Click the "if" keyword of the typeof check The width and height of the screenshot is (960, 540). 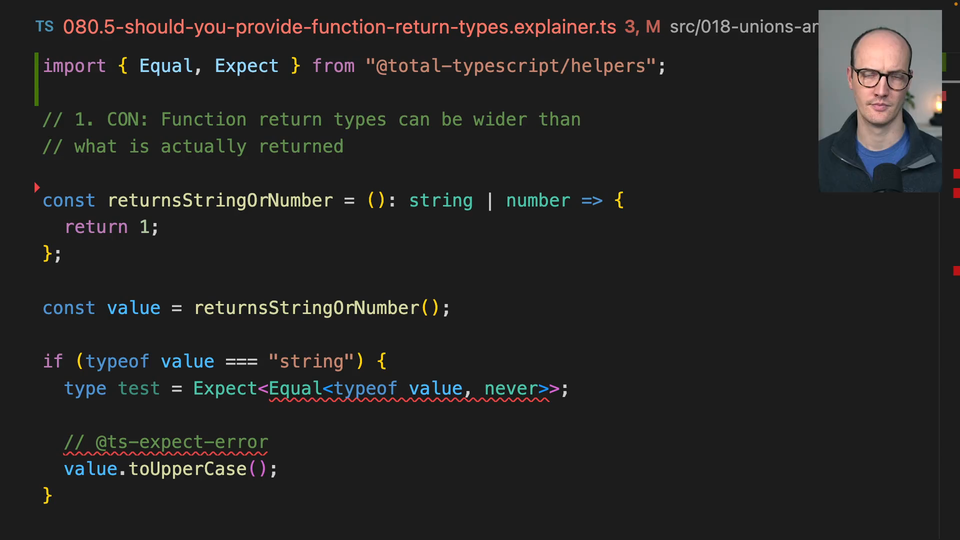53,361
